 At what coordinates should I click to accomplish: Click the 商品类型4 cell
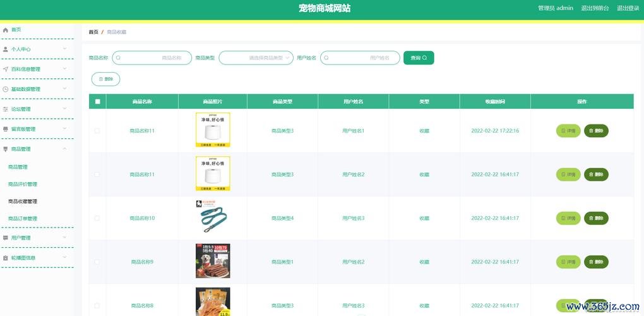[283, 218]
